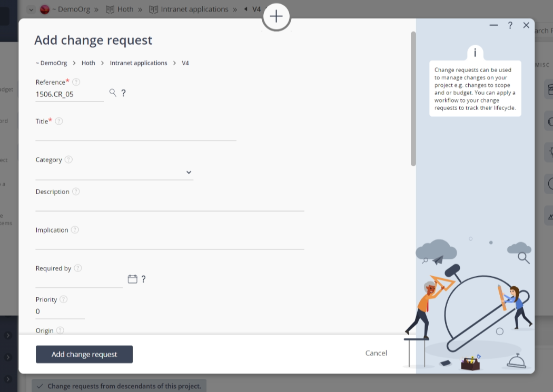
Task: Click help icon next to Category label
Action: (x=68, y=159)
